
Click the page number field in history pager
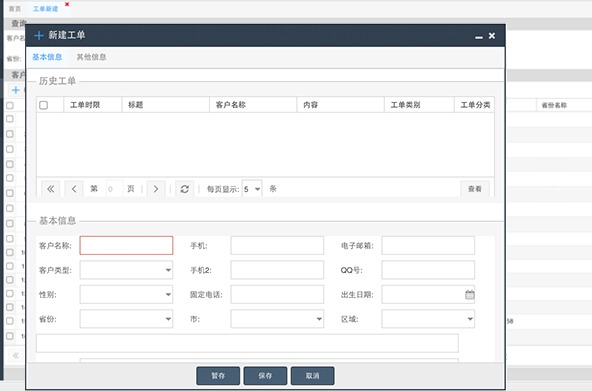(x=114, y=189)
